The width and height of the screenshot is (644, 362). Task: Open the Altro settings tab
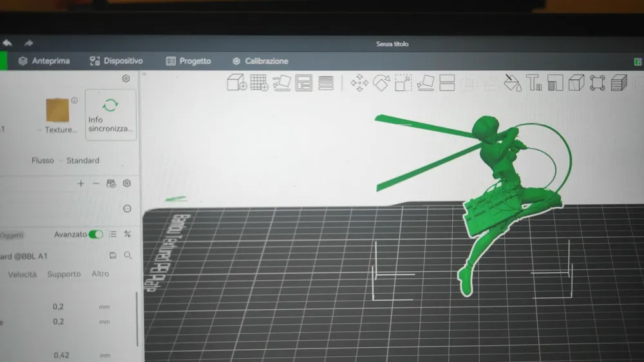click(x=100, y=274)
